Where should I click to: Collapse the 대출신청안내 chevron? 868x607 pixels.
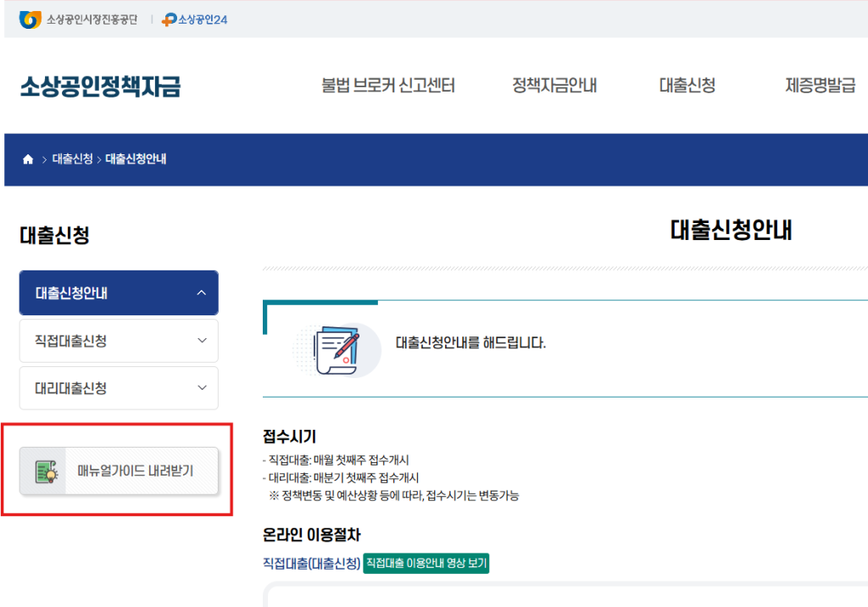(202, 293)
